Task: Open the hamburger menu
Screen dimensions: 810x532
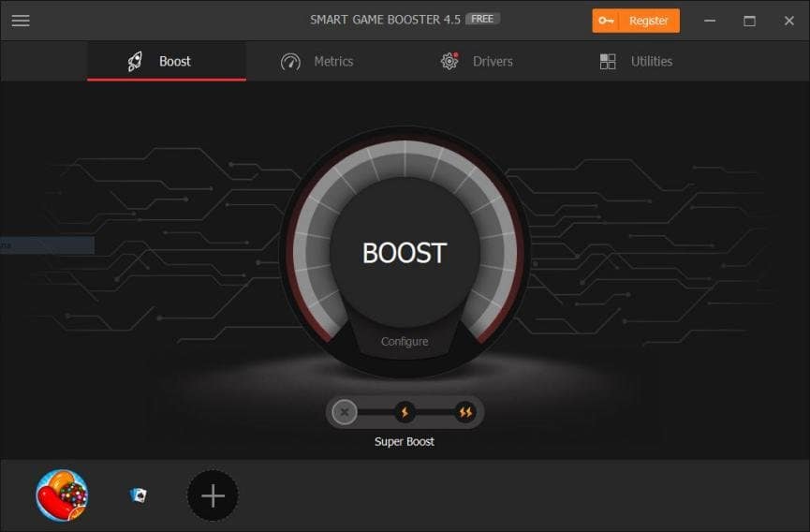Action: (21, 21)
